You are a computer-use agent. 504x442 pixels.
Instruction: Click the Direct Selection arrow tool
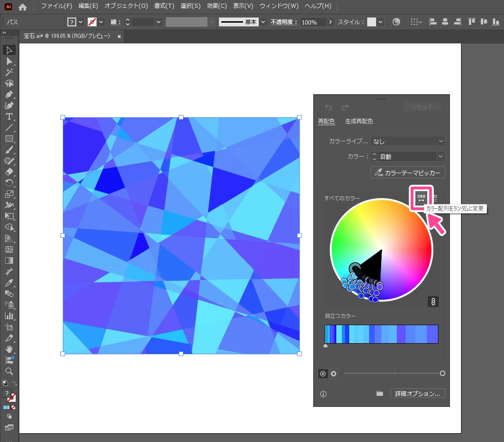pyautogui.click(x=9, y=61)
